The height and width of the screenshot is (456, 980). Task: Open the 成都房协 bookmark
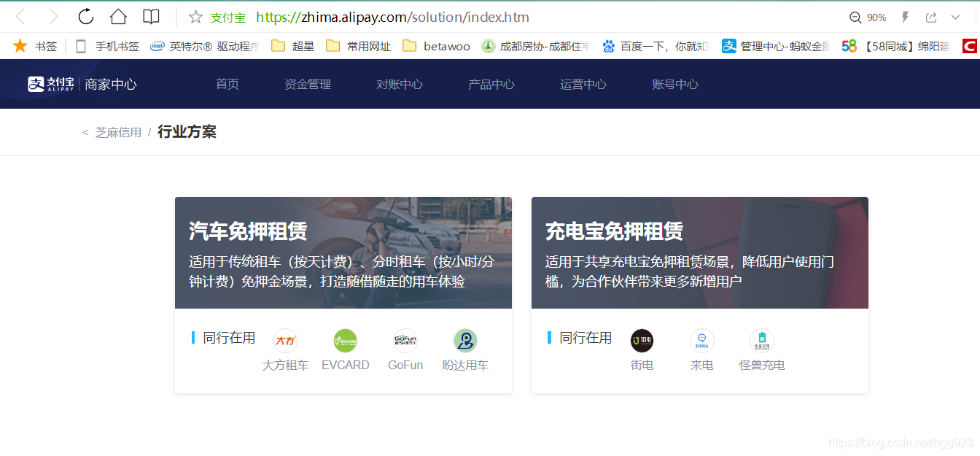pyautogui.click(x=535, y=46)
